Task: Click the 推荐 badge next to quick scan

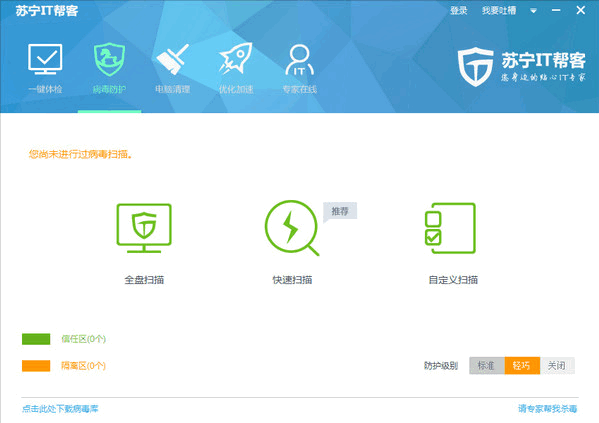Action: click(340, 211)
